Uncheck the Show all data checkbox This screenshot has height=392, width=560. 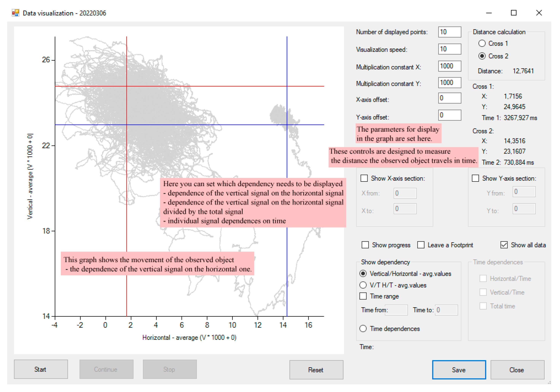(x=504, y=245)
